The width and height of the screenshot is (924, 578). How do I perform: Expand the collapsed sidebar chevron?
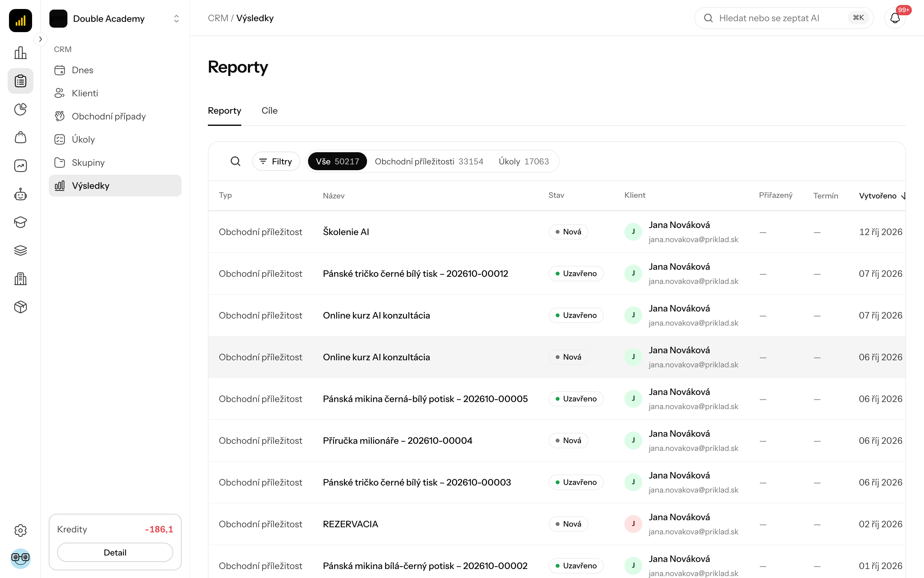40,39
